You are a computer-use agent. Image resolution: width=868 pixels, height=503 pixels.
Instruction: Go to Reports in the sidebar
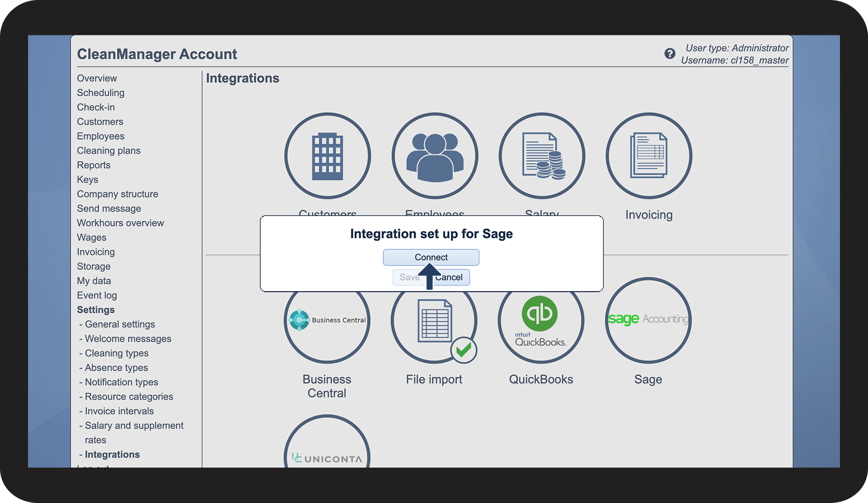[94, 165]
